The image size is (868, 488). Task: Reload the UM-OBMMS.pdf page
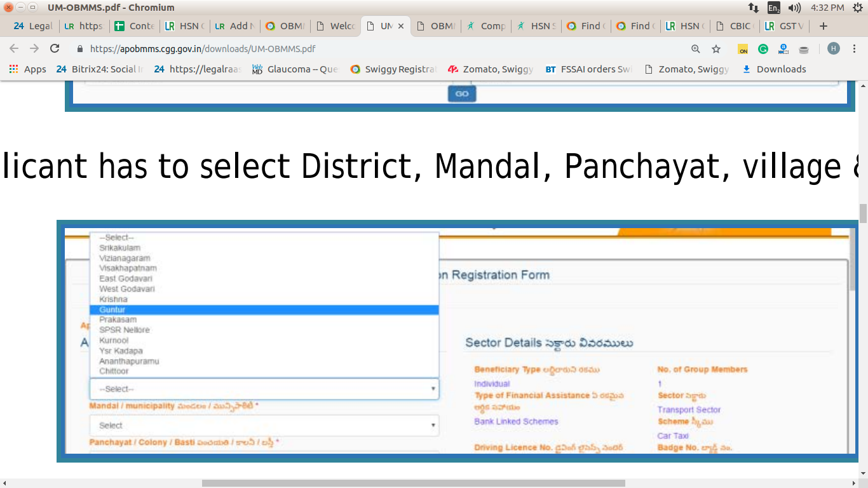[x=55, y=48]
